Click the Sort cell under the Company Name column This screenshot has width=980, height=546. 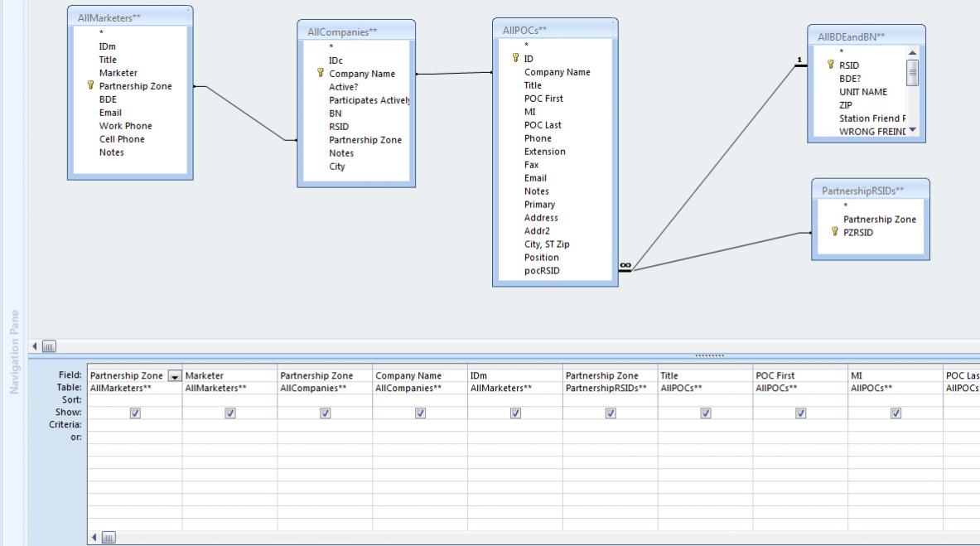(x=420, y=399)
